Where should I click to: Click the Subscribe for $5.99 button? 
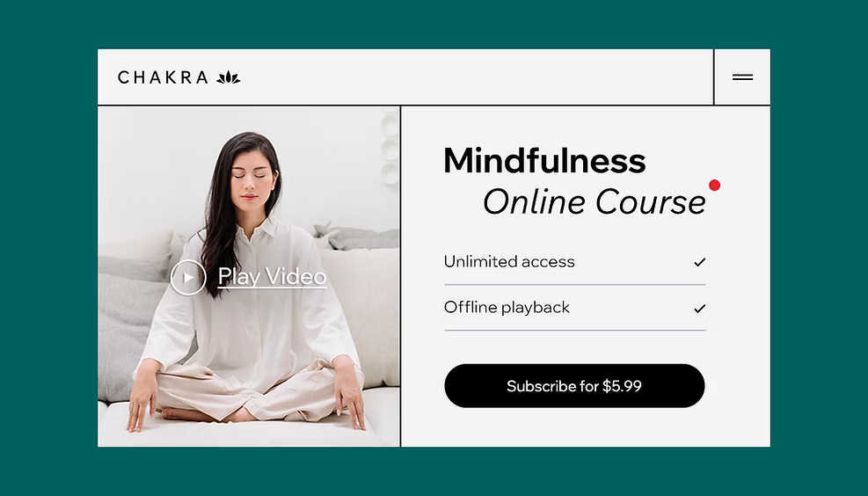click(x=574, y=386)
